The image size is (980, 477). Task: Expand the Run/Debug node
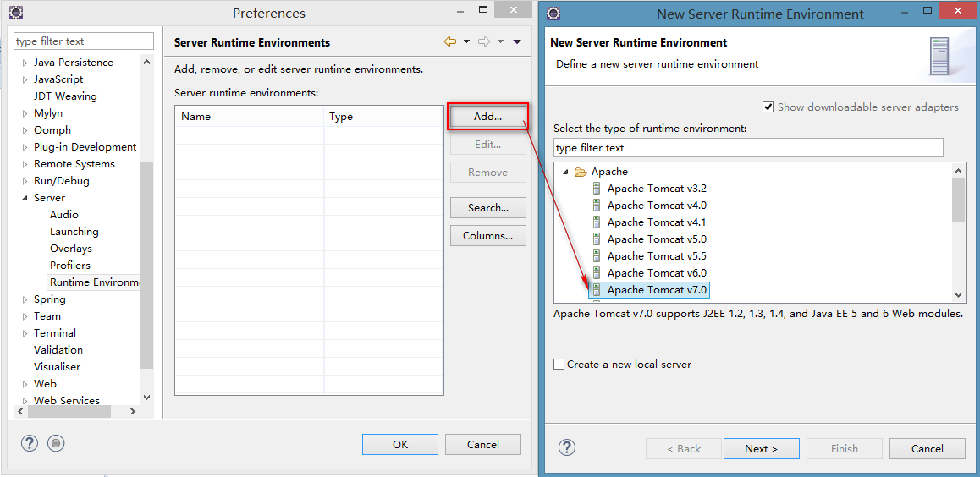click(x=25, y=180)
